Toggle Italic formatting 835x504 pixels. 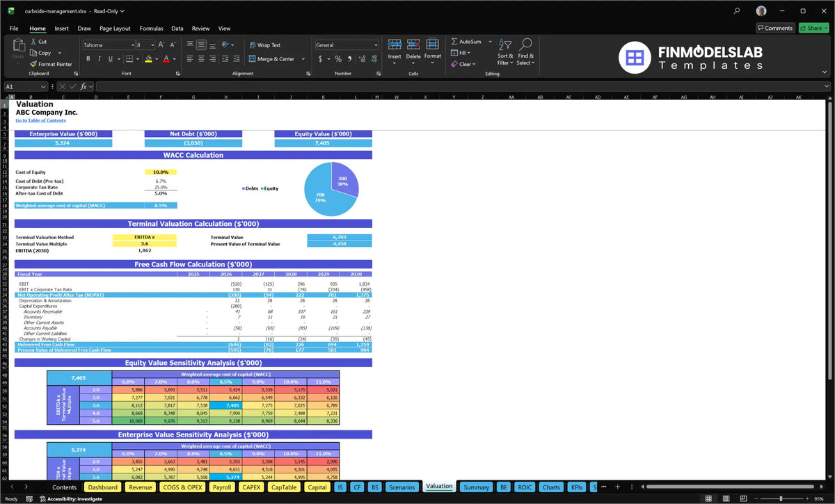[x=100, y=59]
